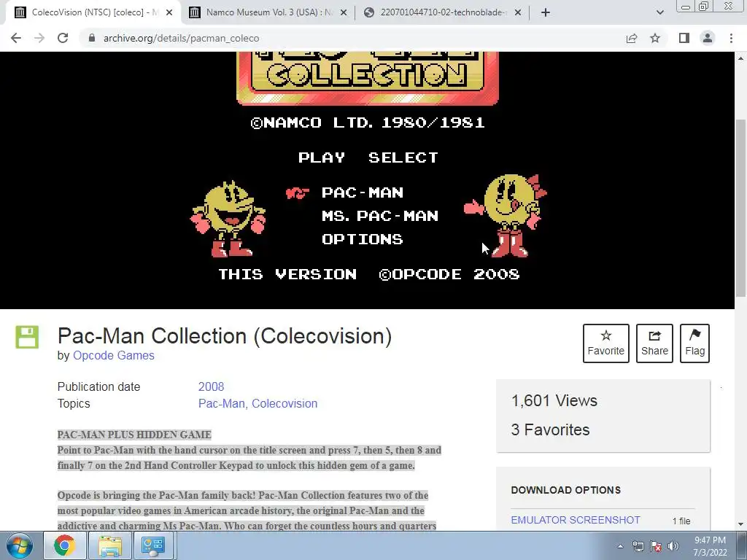Viewport: 747px width, 560px height.
Task: Click the scrollbar up arrow
Action: click(x=741, y=58)
